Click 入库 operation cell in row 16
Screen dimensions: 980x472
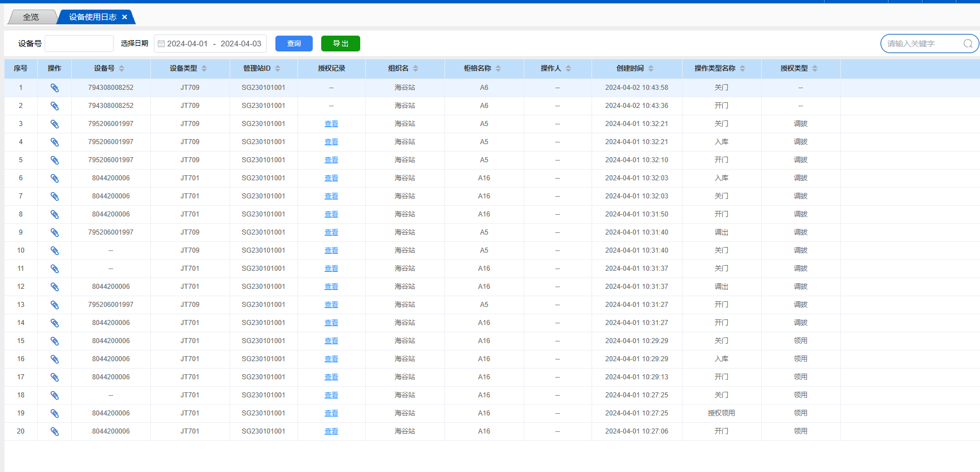722,359
